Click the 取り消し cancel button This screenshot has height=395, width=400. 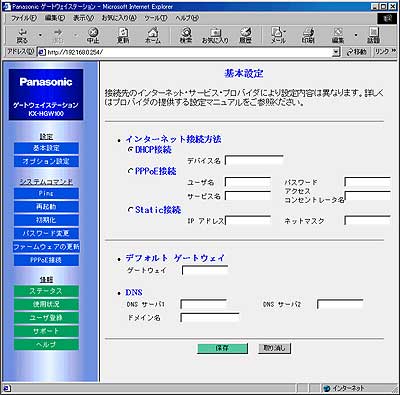click(x=274, y=348)
